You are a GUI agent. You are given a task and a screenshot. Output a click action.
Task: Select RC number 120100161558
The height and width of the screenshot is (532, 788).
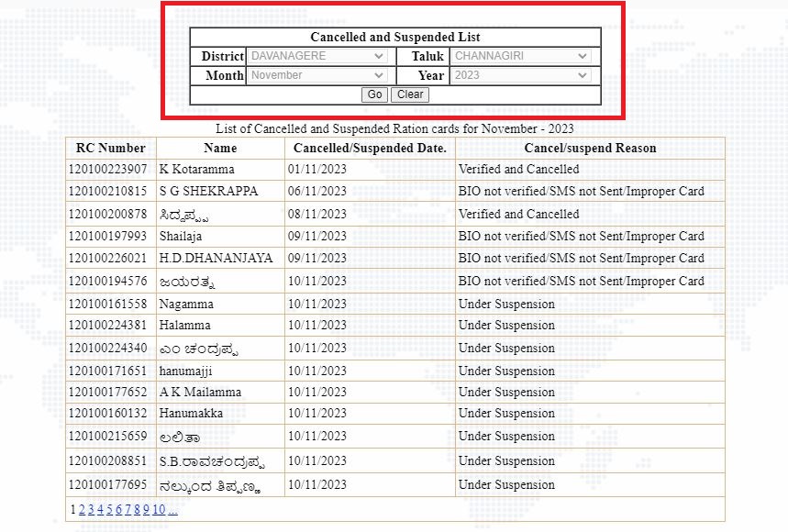(107, 304)
